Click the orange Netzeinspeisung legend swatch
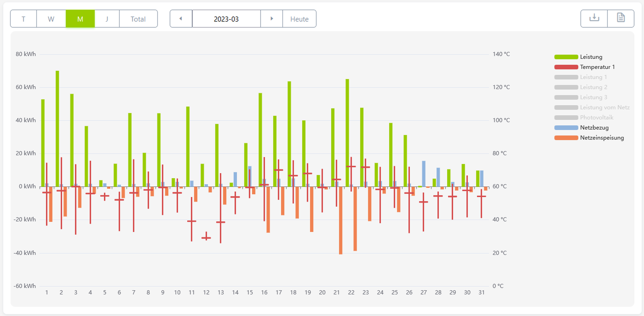This screenshot has height=316, width=644. (x=566, y=138)
